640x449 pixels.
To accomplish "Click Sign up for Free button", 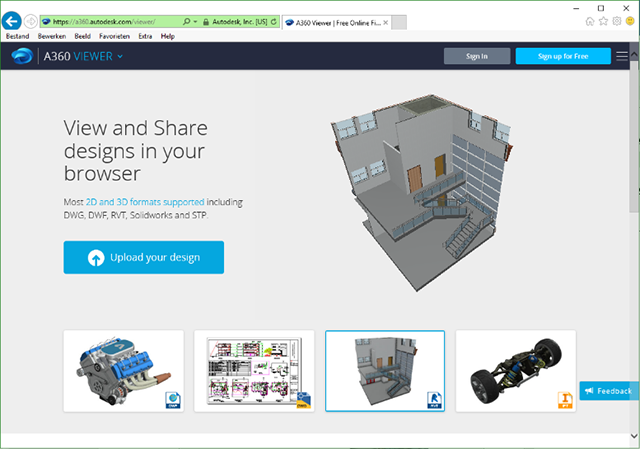I will click(563, 56).
